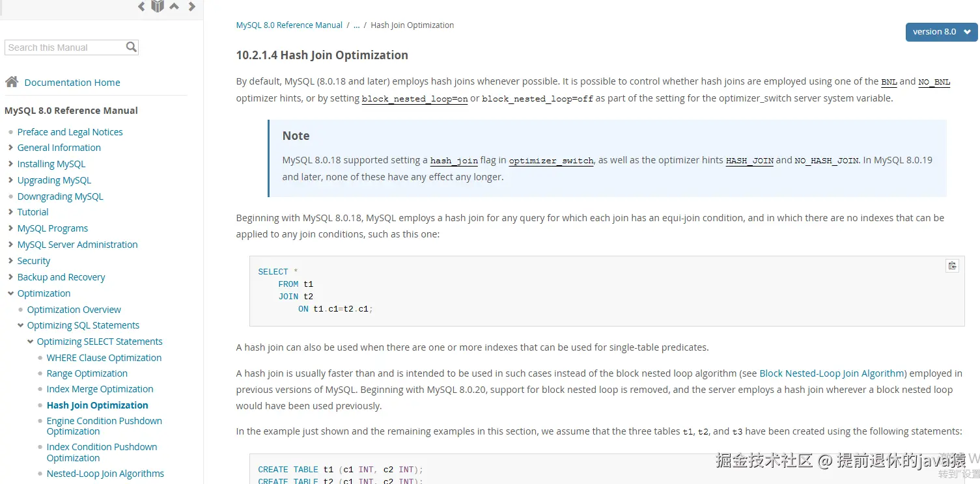Copy the SELECT code sample to clipboard
Image resolution: width=980 pixels, height=484 pixels.
[952, 265]
